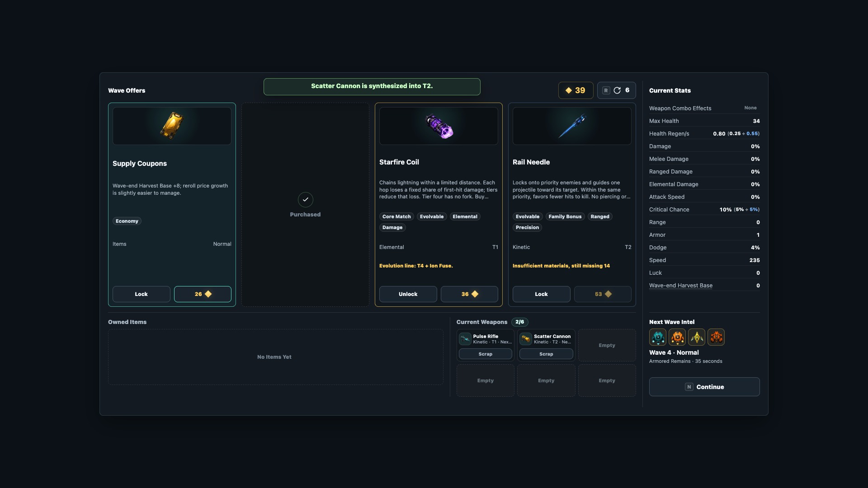Lock the Supply Coupons offer

[142, 294]
